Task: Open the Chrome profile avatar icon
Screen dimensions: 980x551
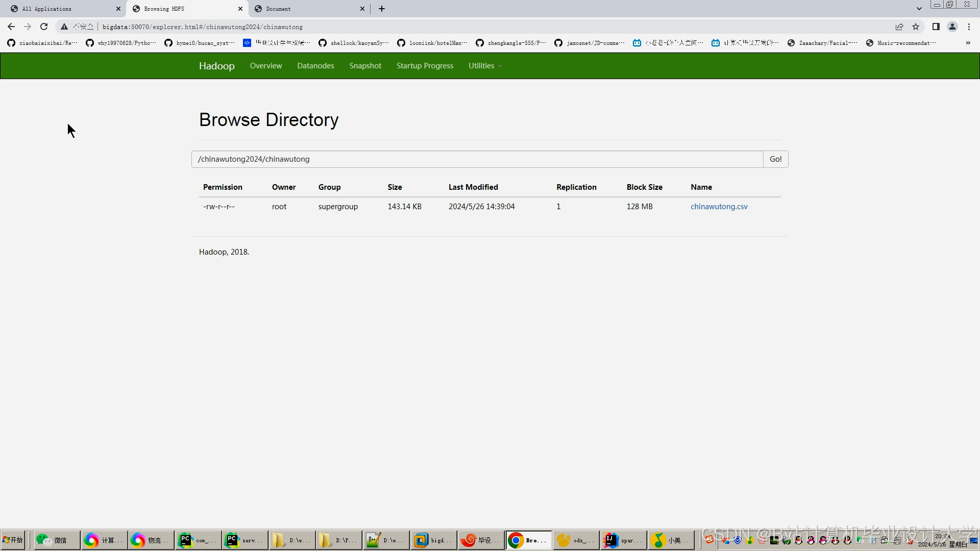Action: [x=952, y=27]
